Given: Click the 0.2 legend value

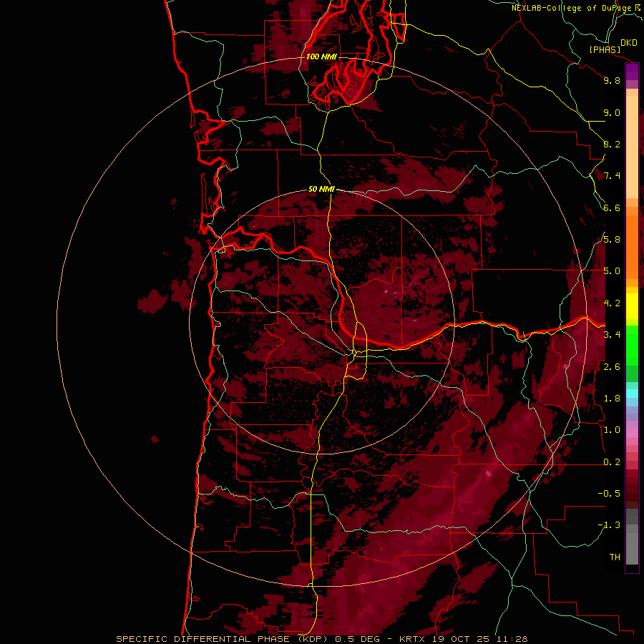Looking at the screenshot, I should pyautogui.click(x=612, y=462).
